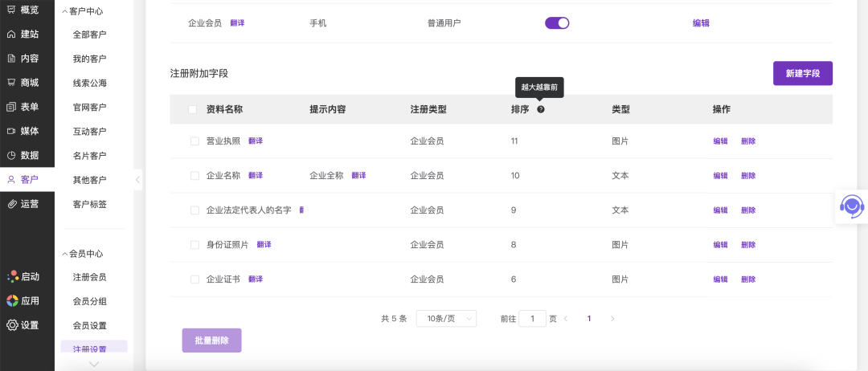Toggle the 企业会员 enable switch
The height and width of the screenshot is (371, 868).
click(557, 23)
